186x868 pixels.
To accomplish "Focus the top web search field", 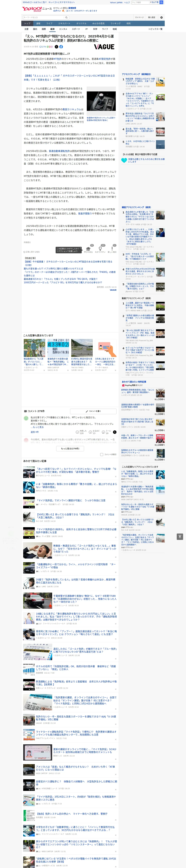I will 140,2.
